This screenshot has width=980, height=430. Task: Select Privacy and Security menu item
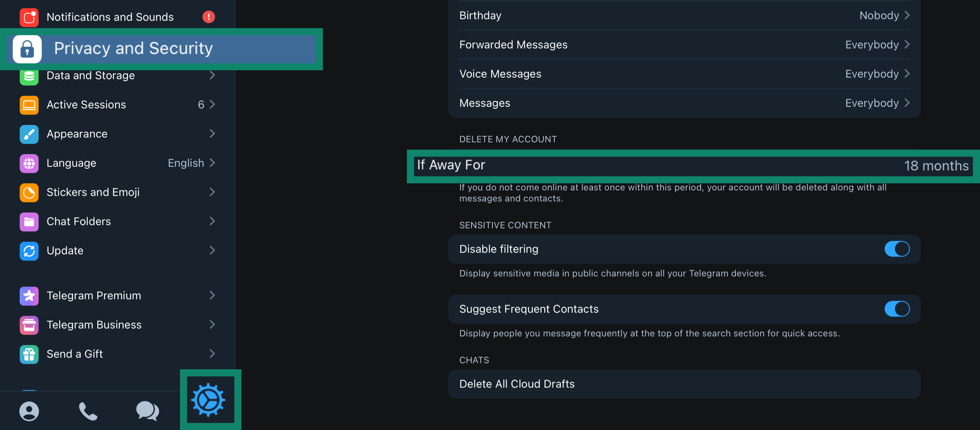pos(133,49)
